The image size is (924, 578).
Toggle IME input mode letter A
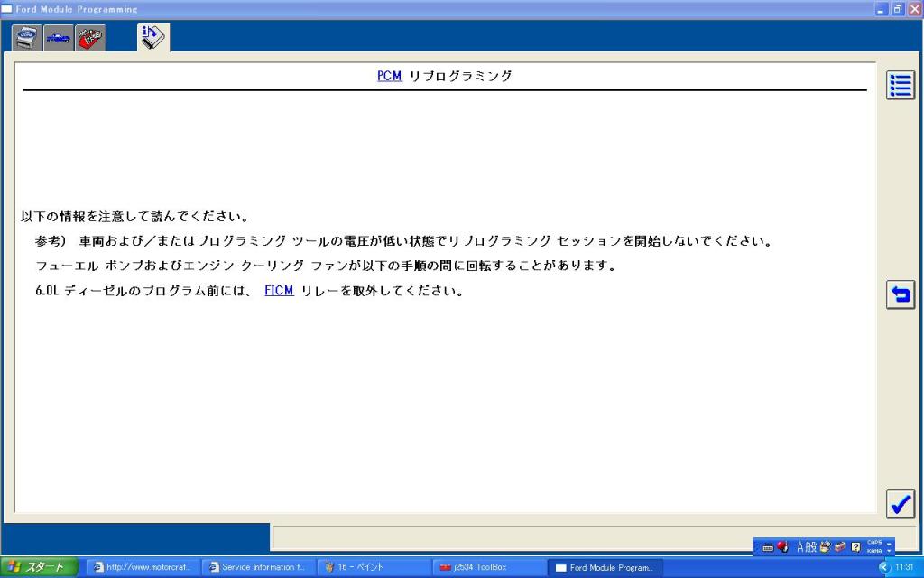800,546
